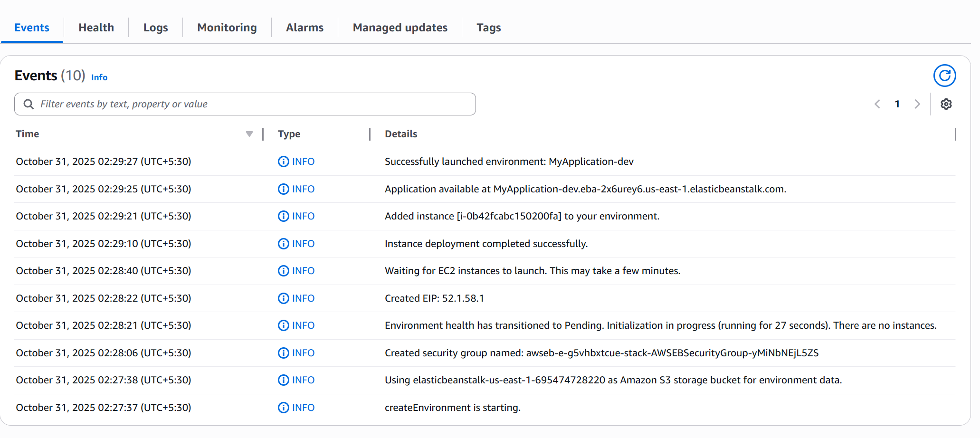
Task: Click INFO icon for Added instance event
Action: click(x=283, y=216)
